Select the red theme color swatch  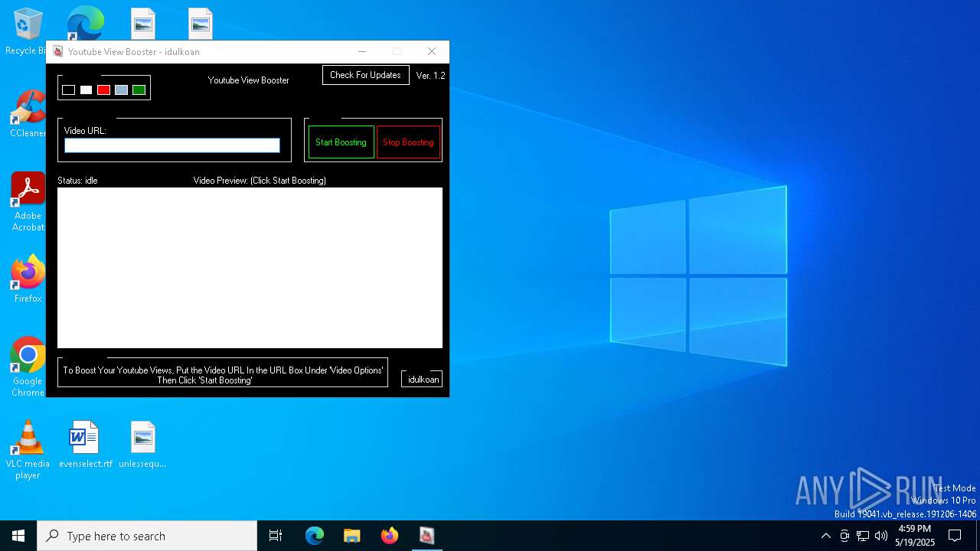tap(103, 90)
